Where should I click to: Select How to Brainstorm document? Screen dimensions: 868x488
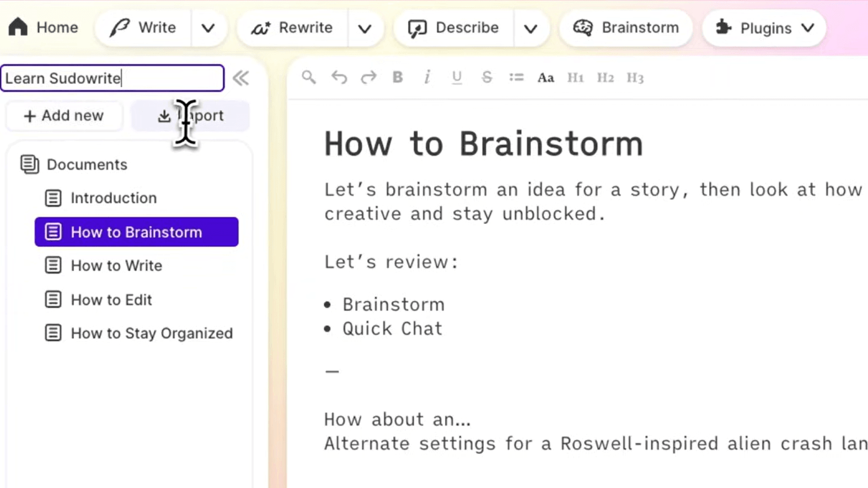coord(137,232)
